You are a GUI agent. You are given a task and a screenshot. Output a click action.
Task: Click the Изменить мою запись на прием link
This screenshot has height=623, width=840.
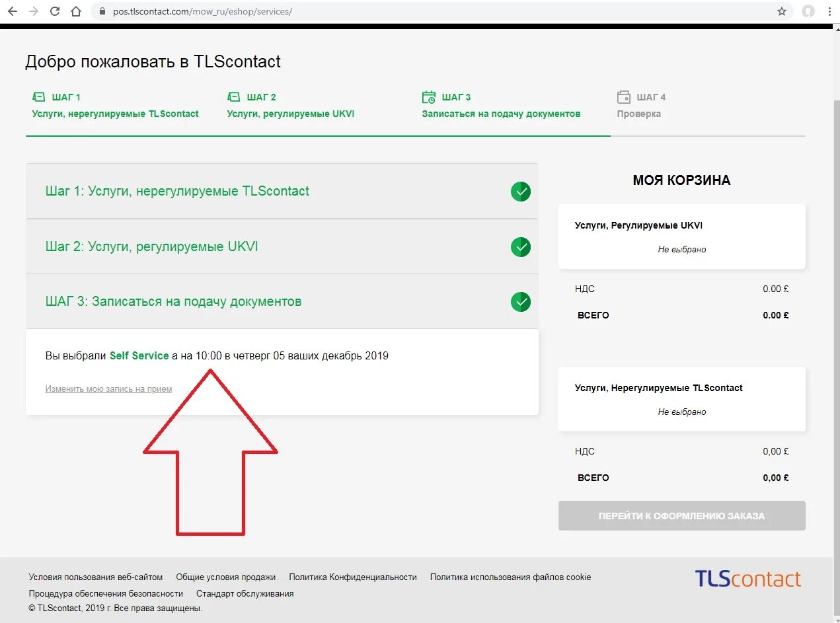pyautogui.click(x=108, y=389)
